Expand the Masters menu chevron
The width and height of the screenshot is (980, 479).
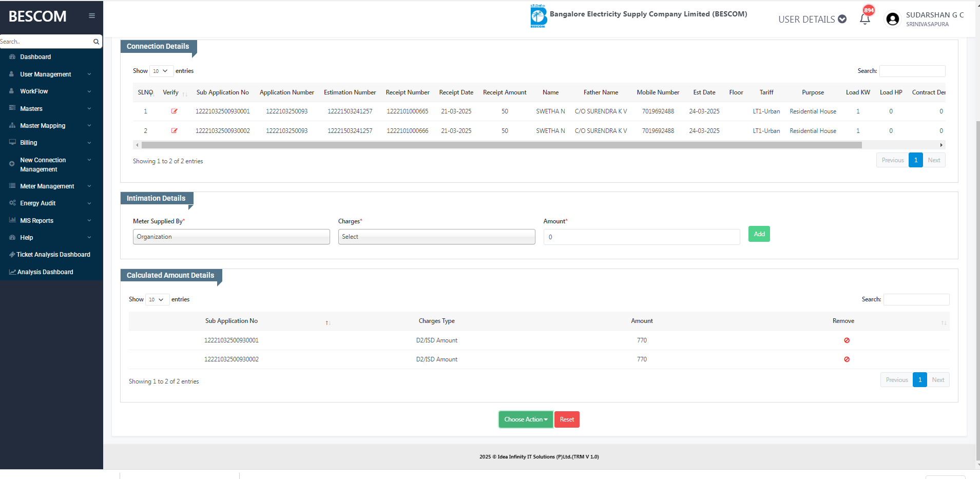pos(89,108)
